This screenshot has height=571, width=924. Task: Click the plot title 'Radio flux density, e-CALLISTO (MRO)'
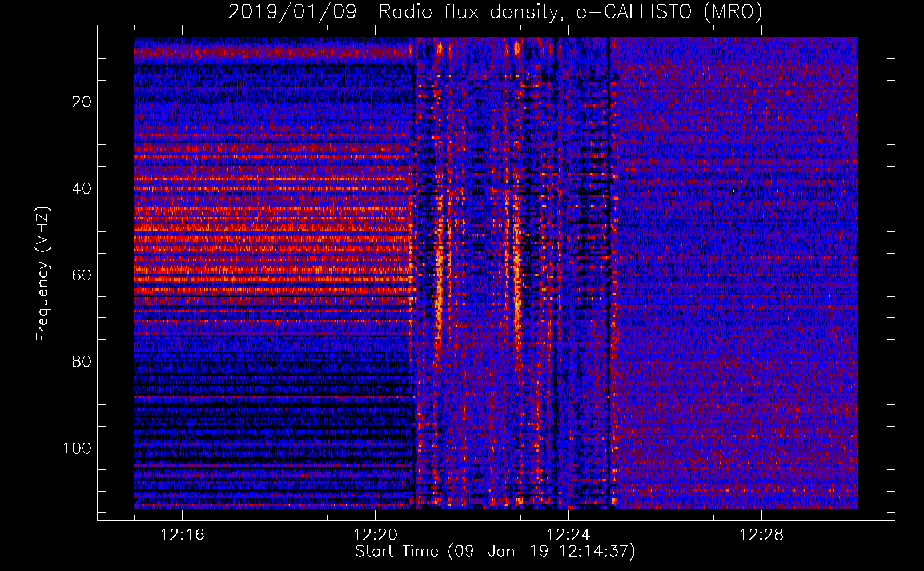tap(571, 11)
